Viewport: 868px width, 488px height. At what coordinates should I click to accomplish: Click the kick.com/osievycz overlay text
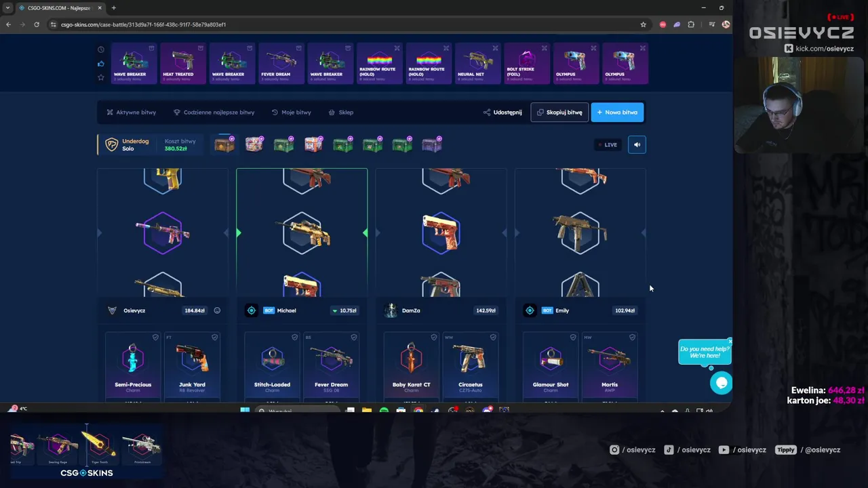click(x=825, y=49)
